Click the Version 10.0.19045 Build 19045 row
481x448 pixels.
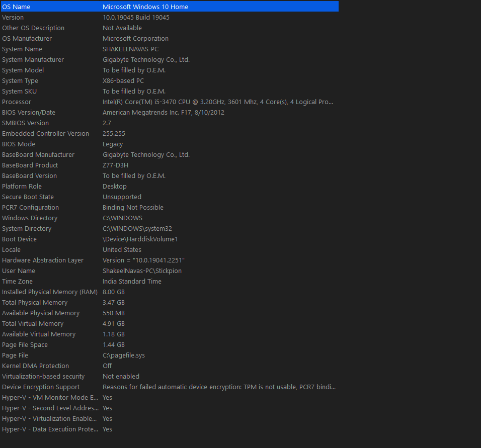[170, 17]
